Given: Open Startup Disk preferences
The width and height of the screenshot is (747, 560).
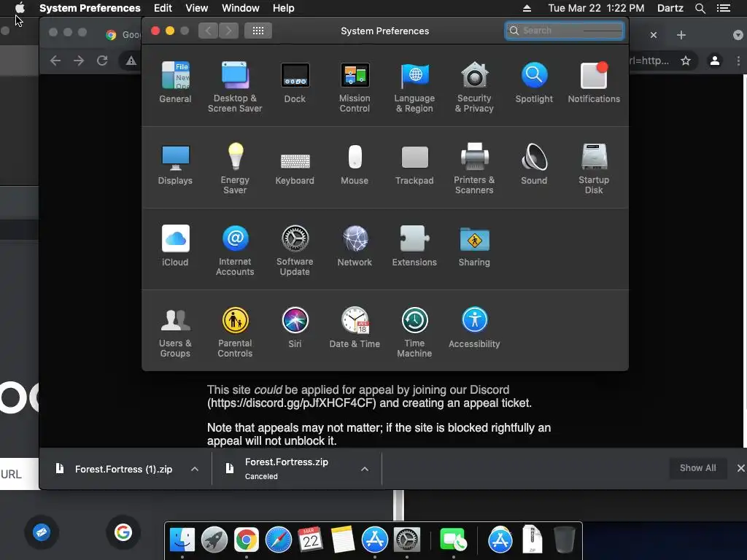Looking at the screenshot, I should tap(594, 168).
